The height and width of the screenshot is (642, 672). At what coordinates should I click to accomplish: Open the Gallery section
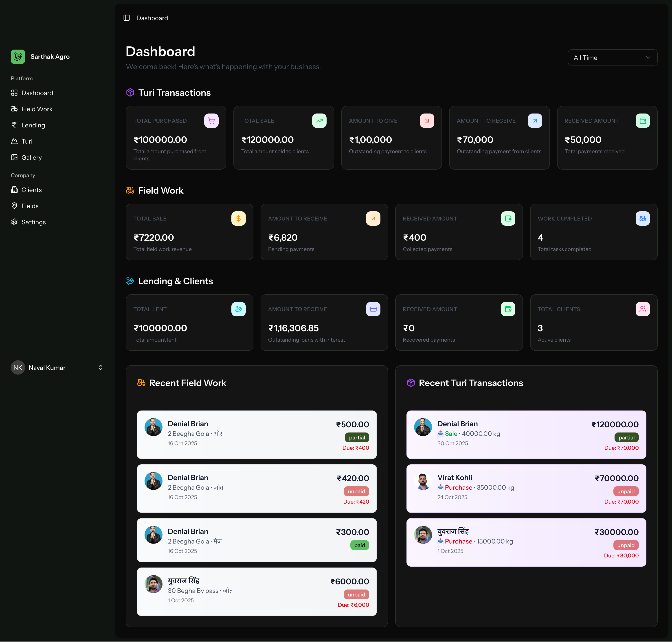point(31,157)
